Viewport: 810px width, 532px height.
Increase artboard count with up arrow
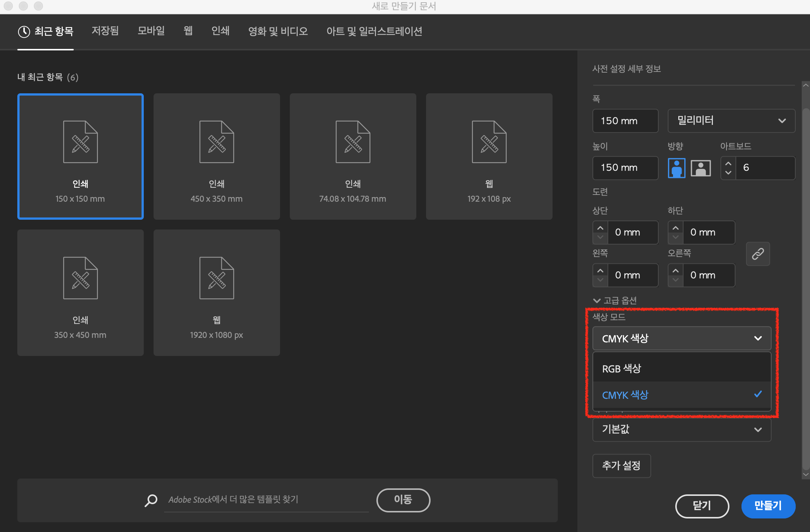728,164
